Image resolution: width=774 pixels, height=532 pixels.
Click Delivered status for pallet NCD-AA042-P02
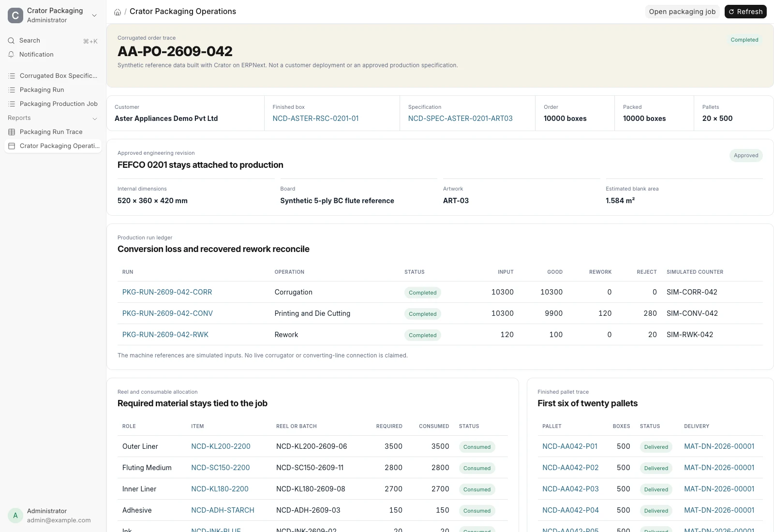pos(656,468)
